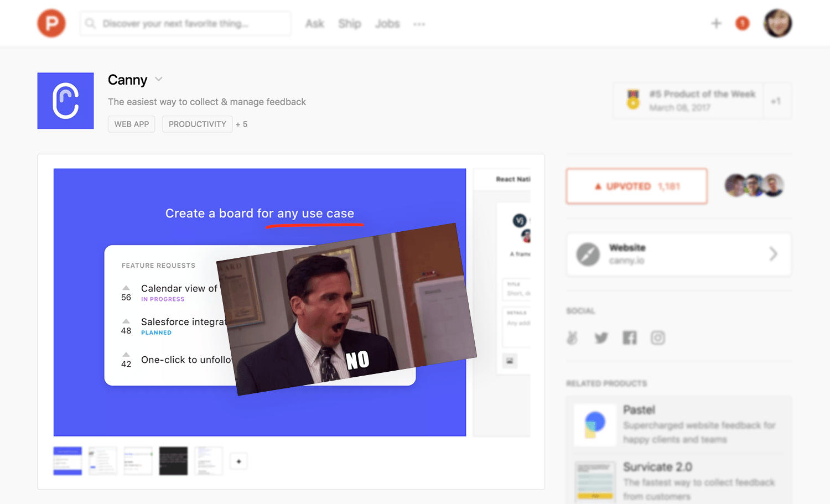Open the Product Hunt home logo
This screenshot has height=504, width=830.
51,23
